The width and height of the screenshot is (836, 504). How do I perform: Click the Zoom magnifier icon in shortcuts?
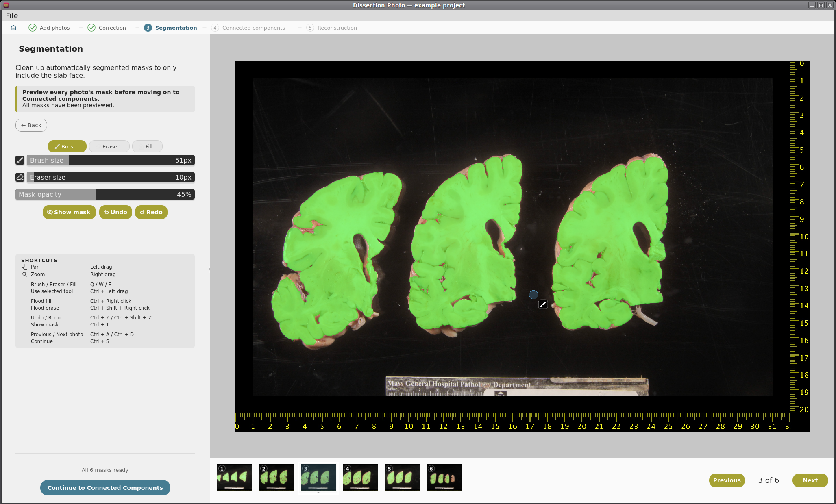pyautogui.click(x=25, y=274)
